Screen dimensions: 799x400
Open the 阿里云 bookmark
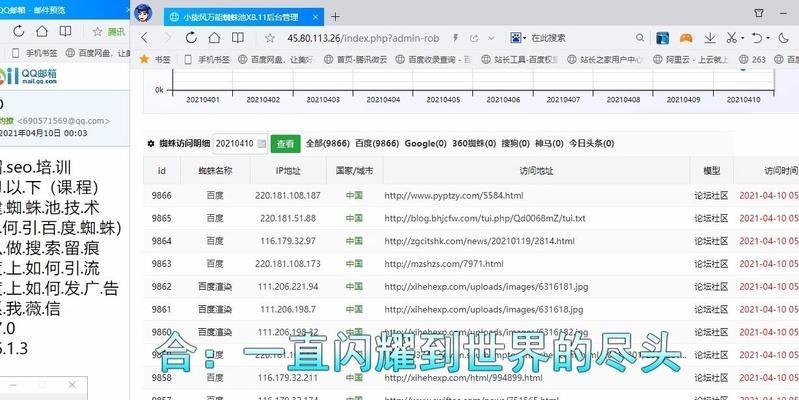[690, 60]
